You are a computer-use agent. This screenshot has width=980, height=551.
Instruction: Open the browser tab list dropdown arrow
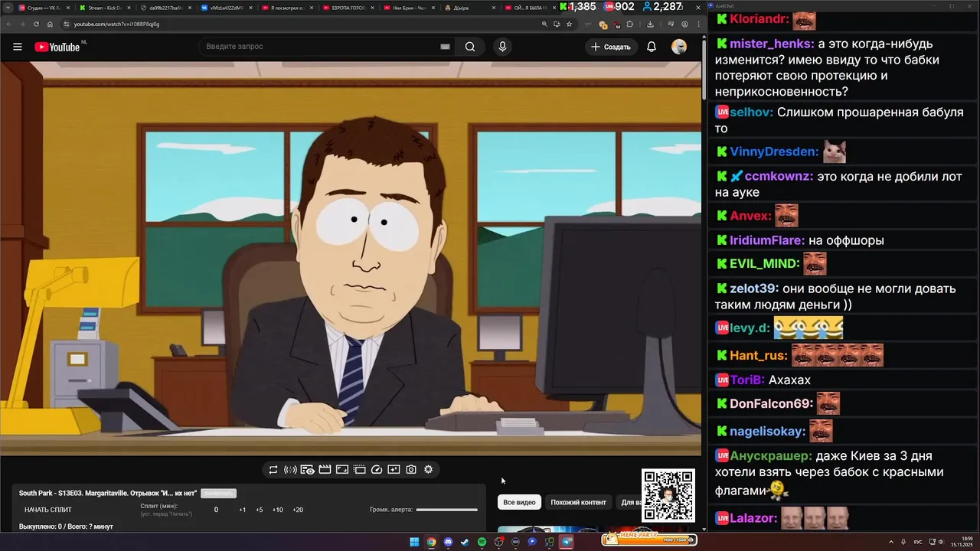pos(8,8)
